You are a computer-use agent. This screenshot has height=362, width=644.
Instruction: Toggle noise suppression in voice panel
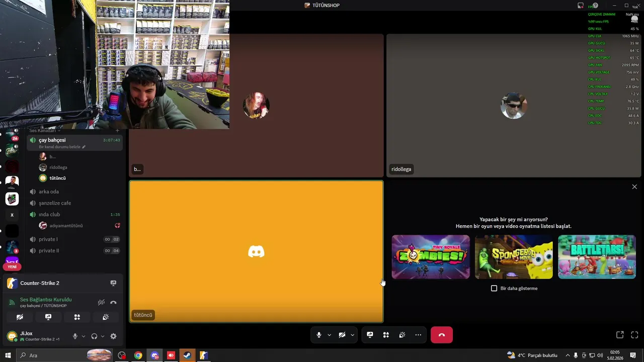[101, 302]
